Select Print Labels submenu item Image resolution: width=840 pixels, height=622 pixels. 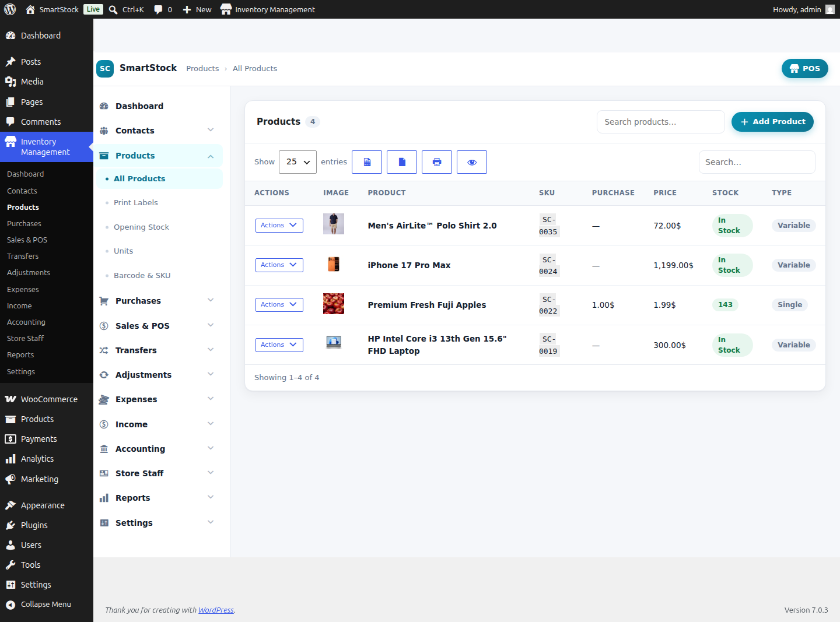click(x=135, y=203)
